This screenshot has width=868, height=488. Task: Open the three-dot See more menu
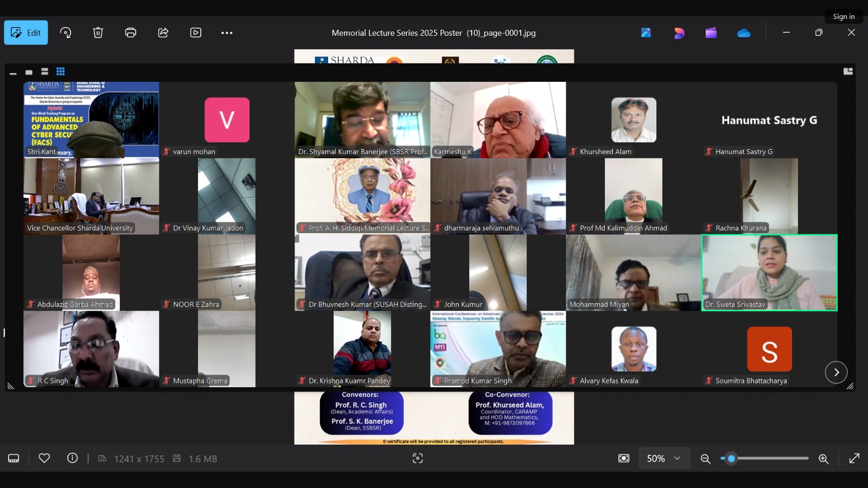(x=227, y=33)
